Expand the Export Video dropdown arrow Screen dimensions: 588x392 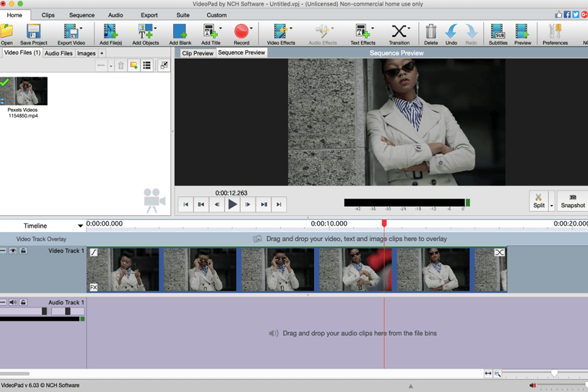81,28
